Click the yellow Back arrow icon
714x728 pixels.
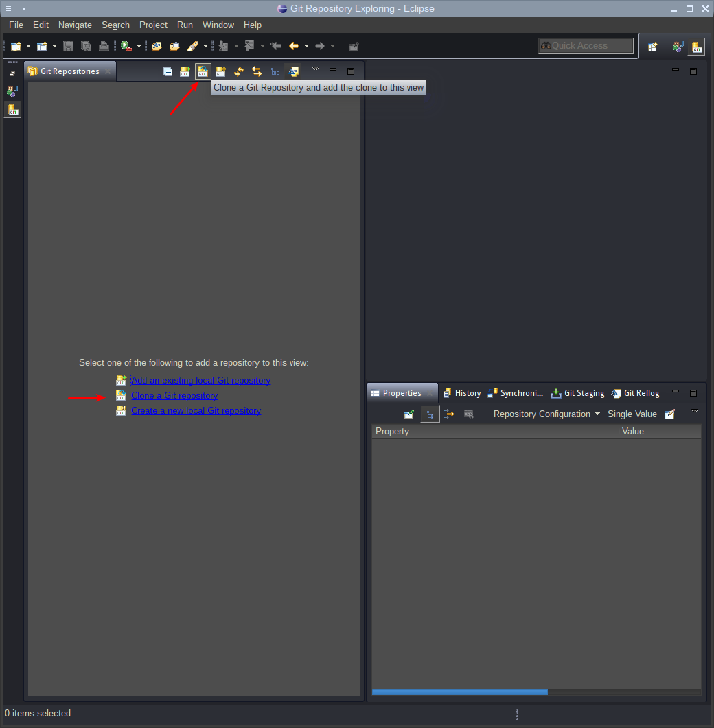pos(294,46)
